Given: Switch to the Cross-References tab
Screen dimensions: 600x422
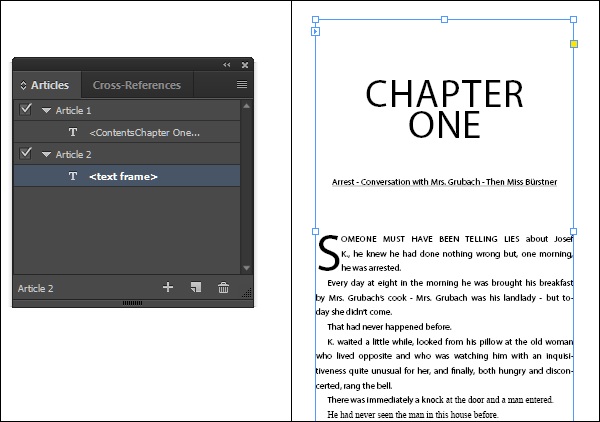Looking at the screenshot, I should pos(137,85).
